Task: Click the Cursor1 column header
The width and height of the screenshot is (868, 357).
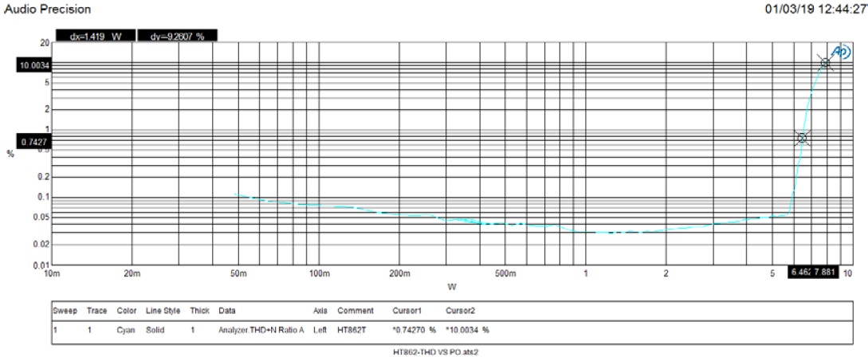Action: point(407,310)
